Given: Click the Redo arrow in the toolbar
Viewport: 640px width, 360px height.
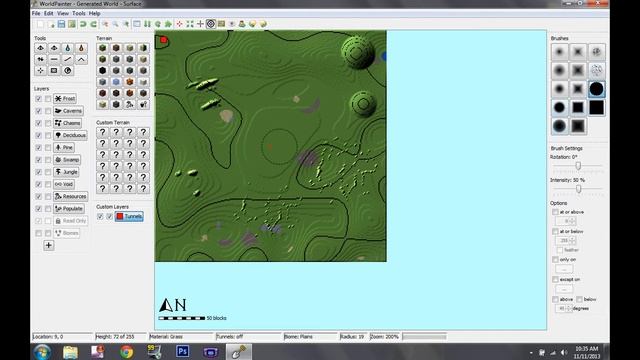Looking at the screenshot, I should click(93, 24).
